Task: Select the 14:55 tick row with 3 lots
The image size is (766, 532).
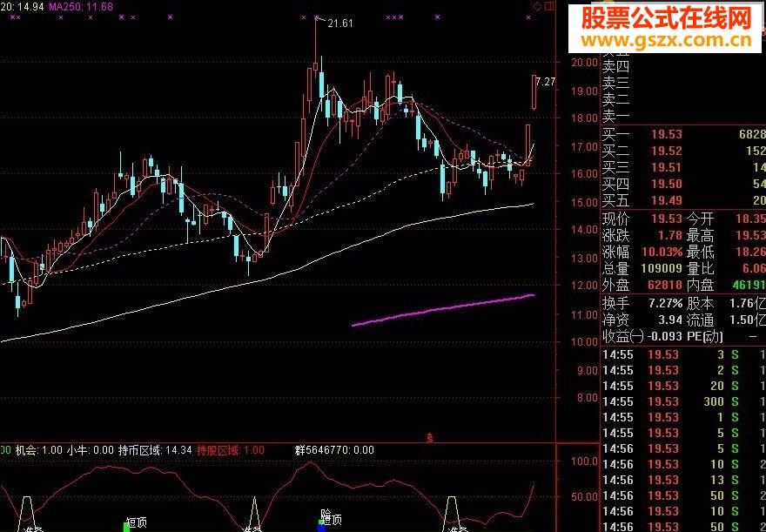Action: pos(683,354)
